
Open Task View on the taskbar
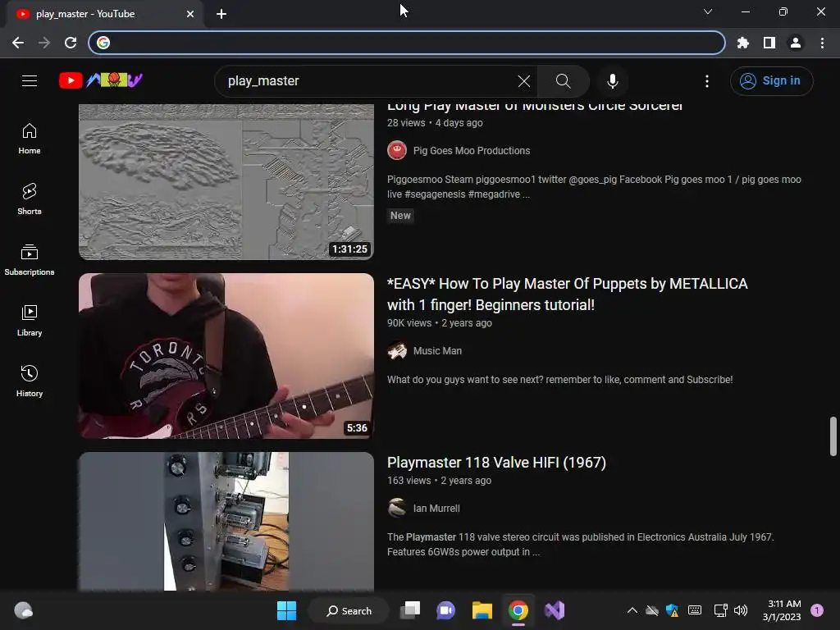click(x=410, y=610)
